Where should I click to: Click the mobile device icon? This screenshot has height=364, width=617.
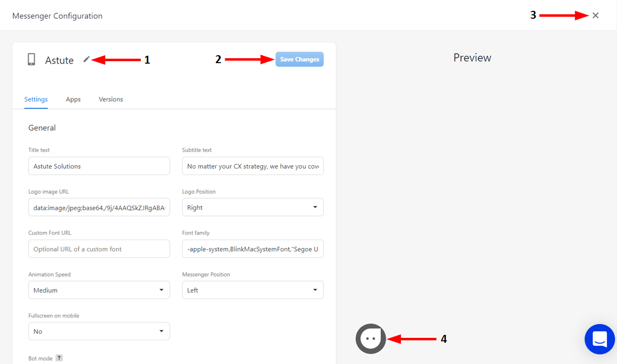click(x=32, y=60)
